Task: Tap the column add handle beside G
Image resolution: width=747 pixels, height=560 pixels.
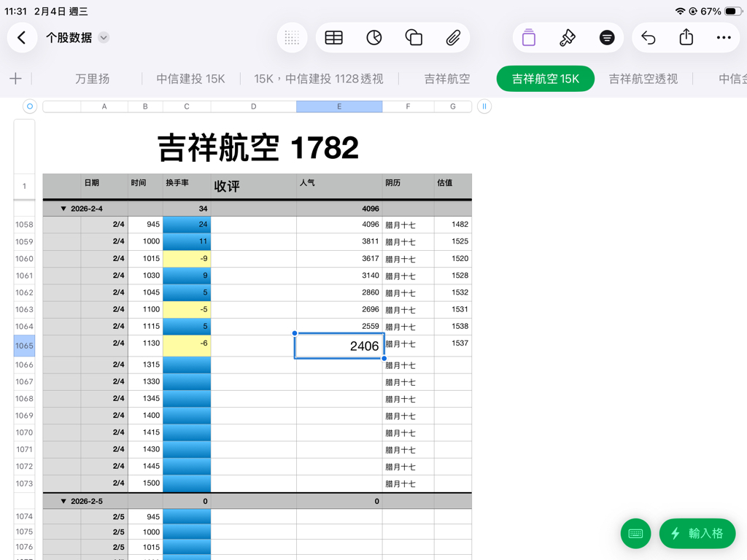Action: click(484, 106)
